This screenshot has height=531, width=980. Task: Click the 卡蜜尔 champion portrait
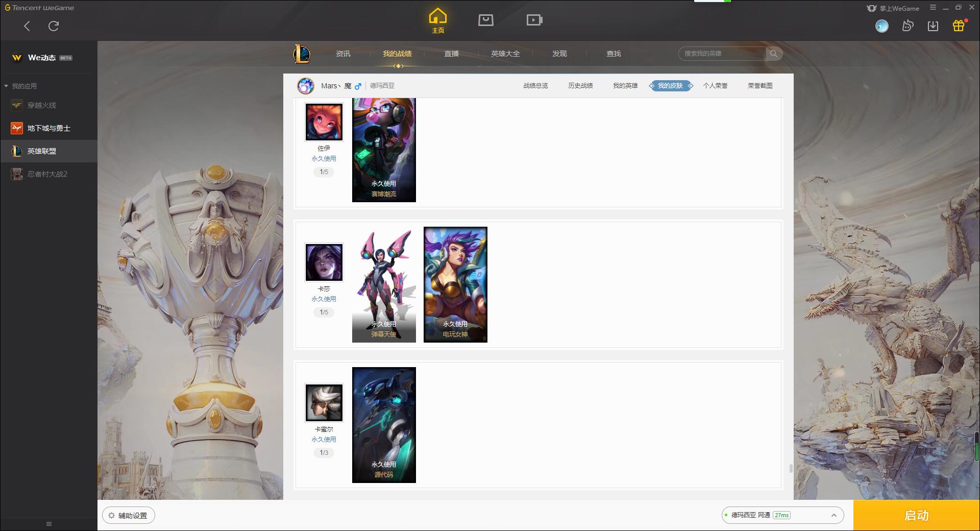324,403
